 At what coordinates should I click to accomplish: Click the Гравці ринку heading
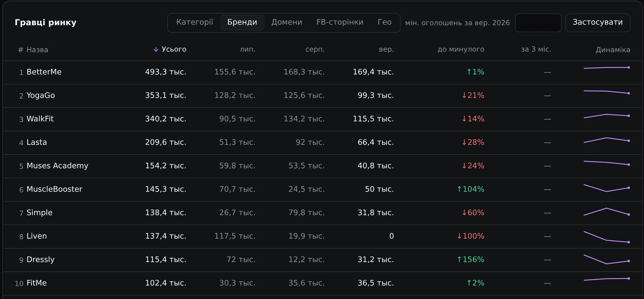click(45, 23)
